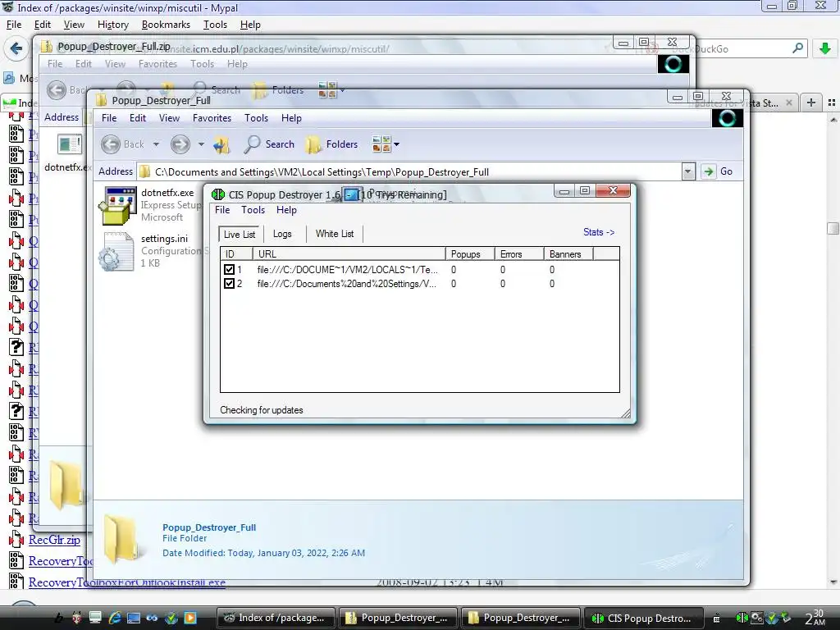The height and width of the screenshot is (630, 840).
Task: Open History menu in Mypal browser
Action: (x=113, y=25)
